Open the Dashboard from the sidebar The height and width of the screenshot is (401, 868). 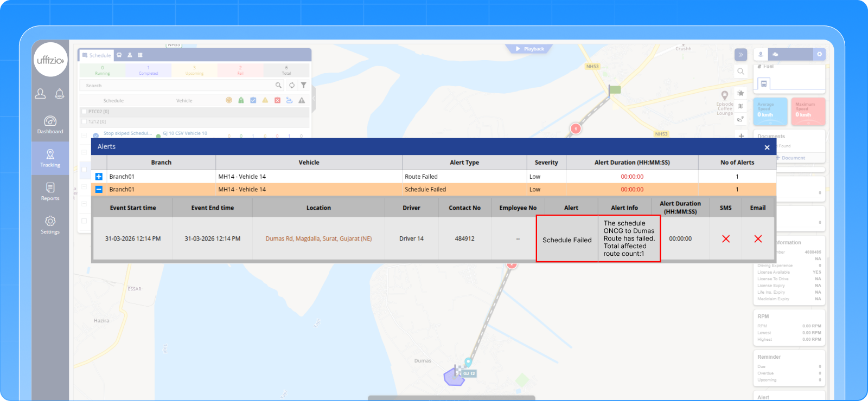coord(50,125)
